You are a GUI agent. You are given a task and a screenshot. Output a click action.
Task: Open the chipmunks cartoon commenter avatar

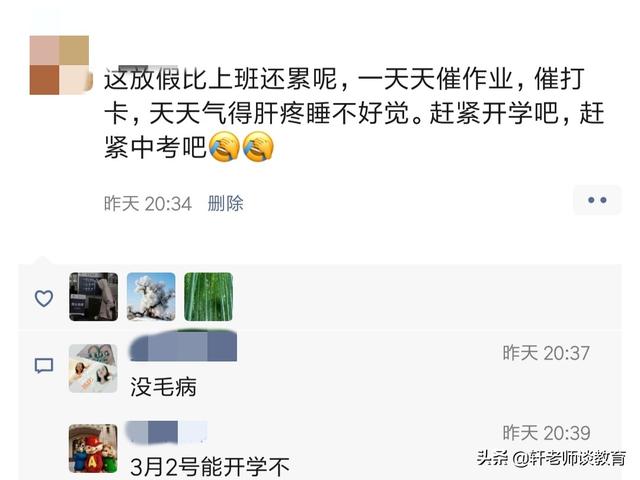pyautogui.click(x=93, y=449)
